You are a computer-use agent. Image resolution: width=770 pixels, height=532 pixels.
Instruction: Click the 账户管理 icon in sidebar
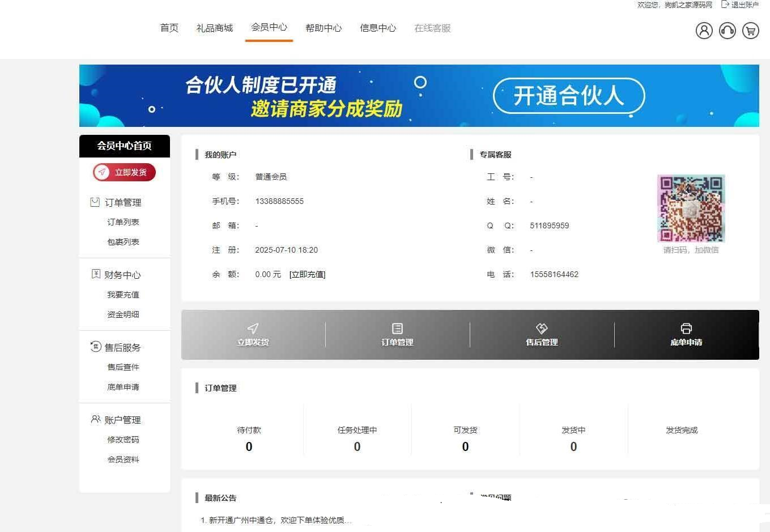point(95,419)
